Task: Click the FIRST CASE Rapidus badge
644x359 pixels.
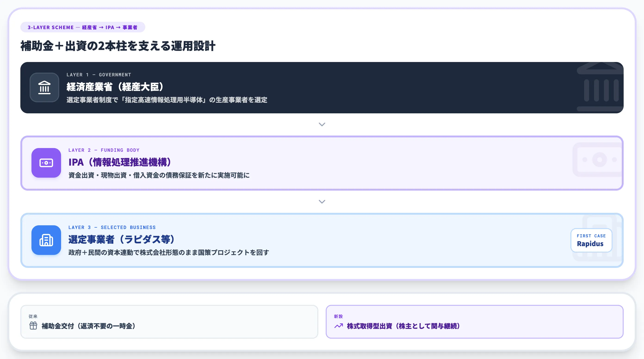Action: point(591,240)
